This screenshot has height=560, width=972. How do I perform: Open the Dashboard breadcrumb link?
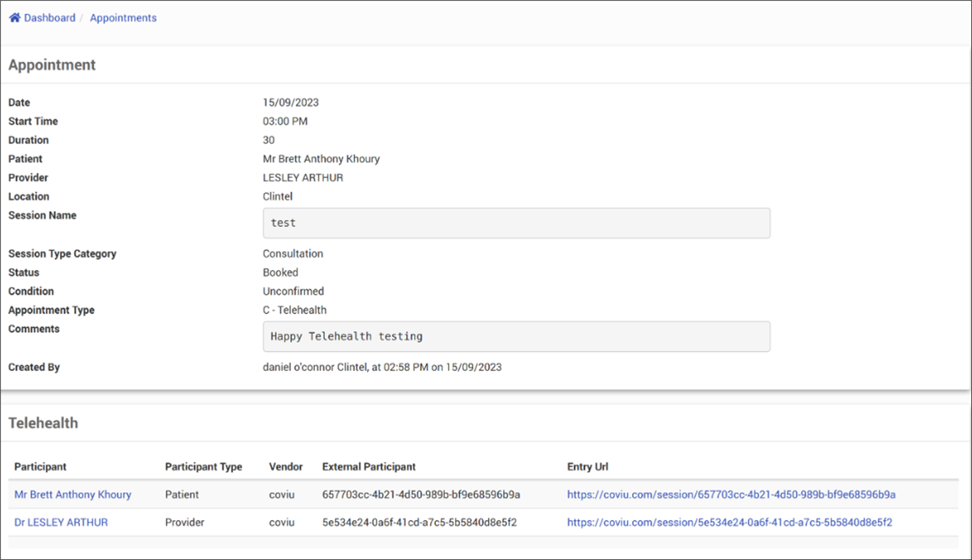click(50, 18)
